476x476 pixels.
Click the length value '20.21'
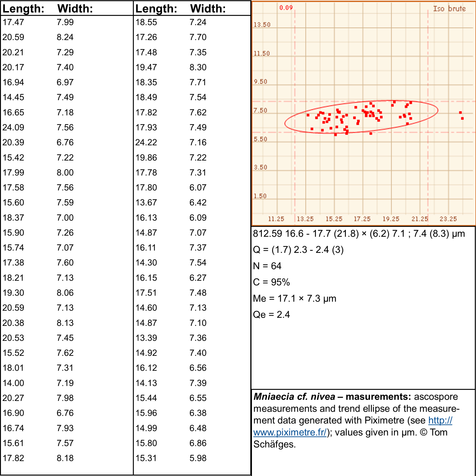(13, 53)
